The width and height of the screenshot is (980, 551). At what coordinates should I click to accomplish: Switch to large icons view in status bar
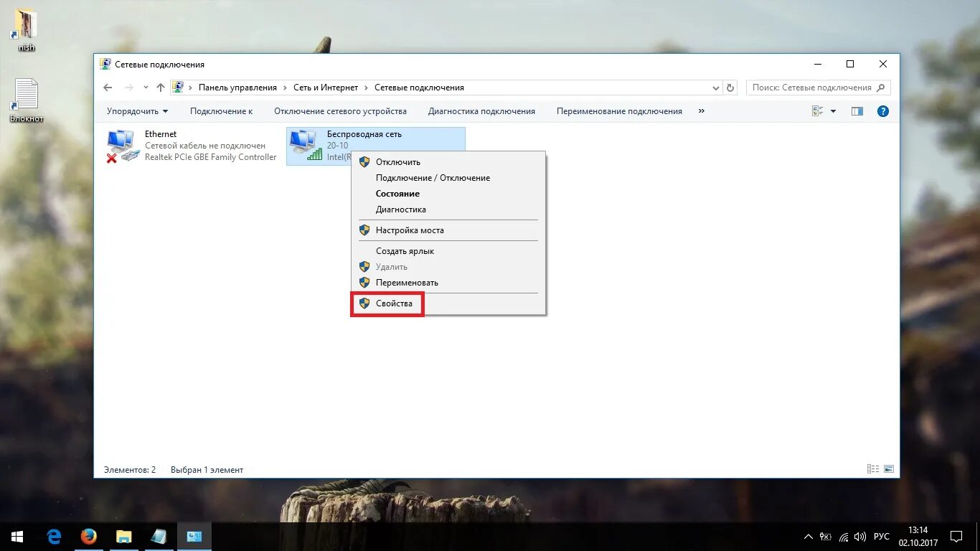[889, 469]
